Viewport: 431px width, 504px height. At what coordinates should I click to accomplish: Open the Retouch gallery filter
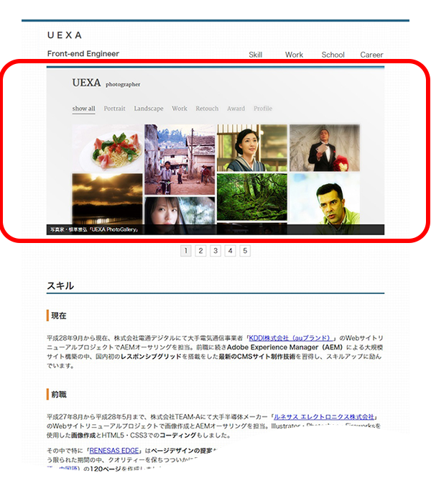click(207, 109)
